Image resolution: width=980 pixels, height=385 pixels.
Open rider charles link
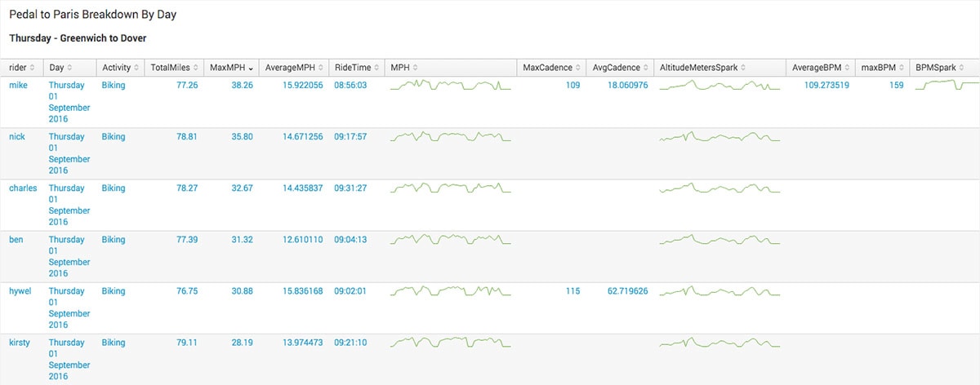[x=23, y=188]
